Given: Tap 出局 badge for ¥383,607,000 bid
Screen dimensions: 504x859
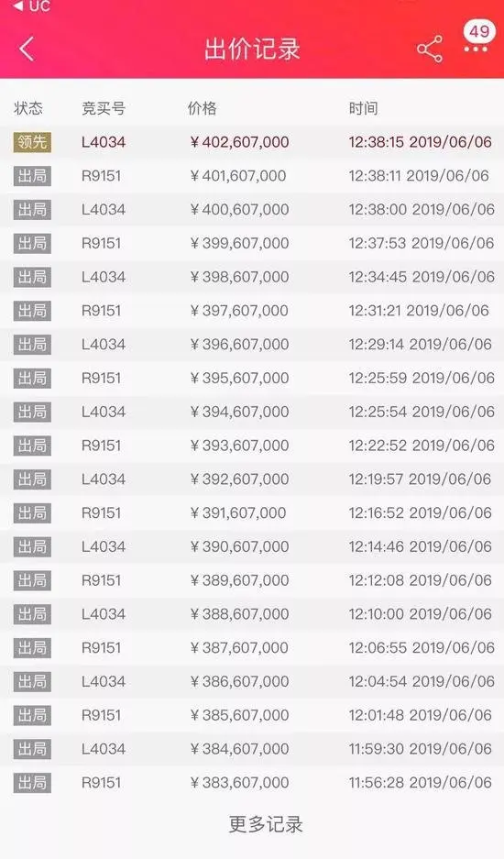Looking at the screenshot, I should pos(32,783).
